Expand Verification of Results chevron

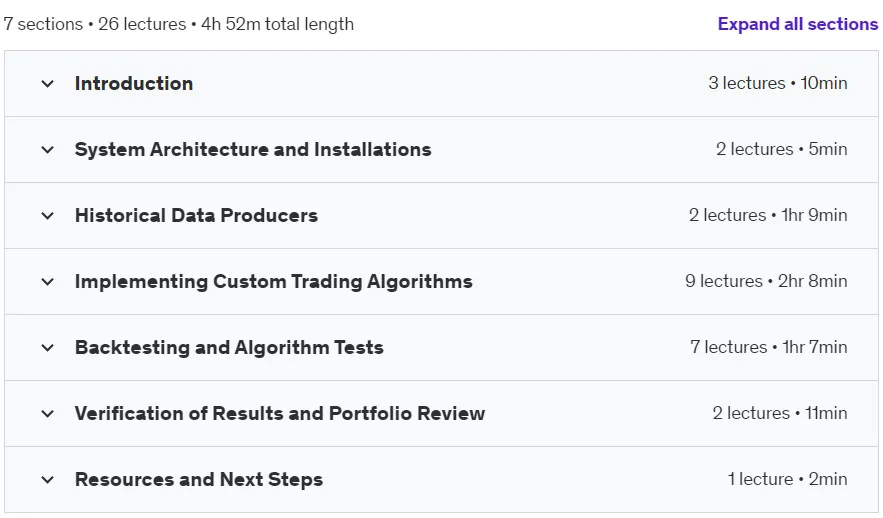[48, 414]
